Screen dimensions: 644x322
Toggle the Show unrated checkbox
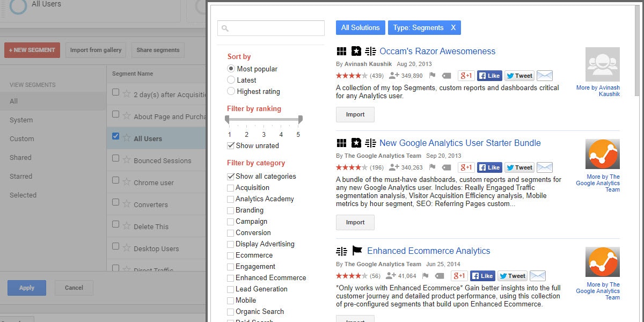231,145
